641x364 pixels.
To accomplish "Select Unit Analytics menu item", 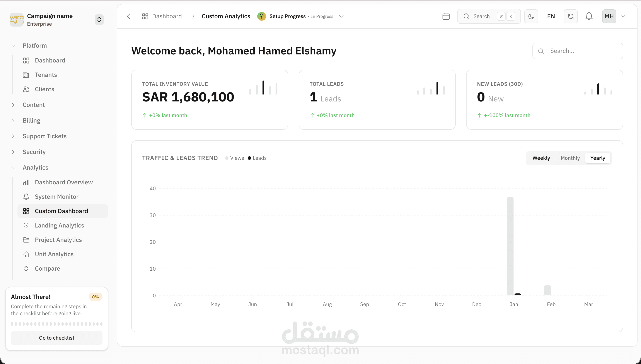I will click(x=54, y=254).
